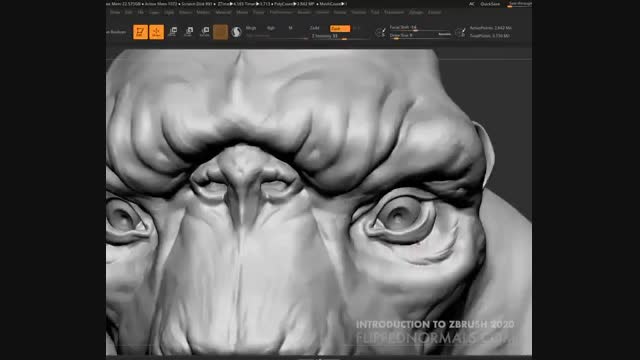Screen dimensions: 640x360
Task: Open the Texture menu
Action: (358, 13)
